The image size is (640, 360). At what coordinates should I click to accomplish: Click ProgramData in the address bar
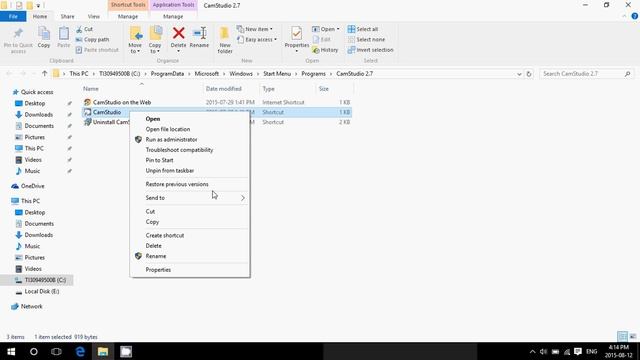pyautogui.click(x=167, y=74)
